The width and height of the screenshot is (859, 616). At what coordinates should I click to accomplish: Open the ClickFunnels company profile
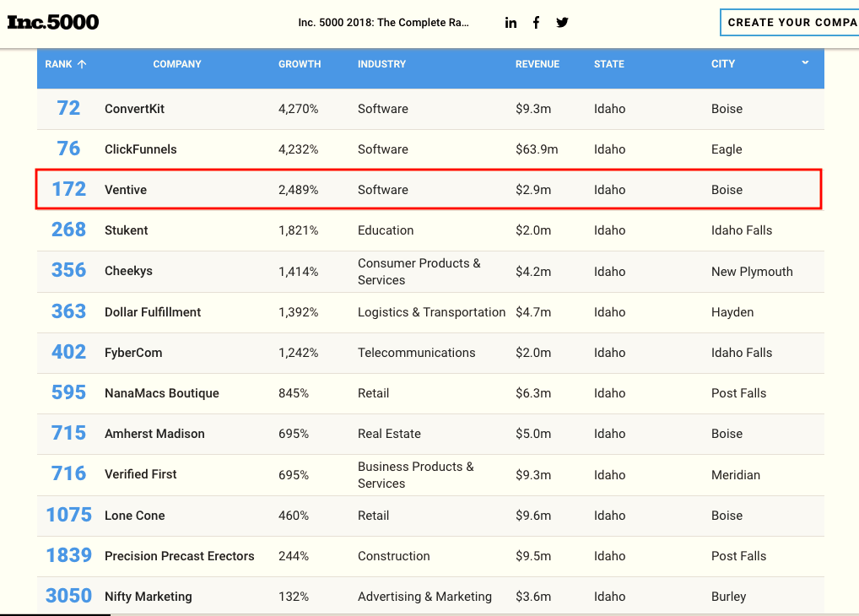pos(141,149)
